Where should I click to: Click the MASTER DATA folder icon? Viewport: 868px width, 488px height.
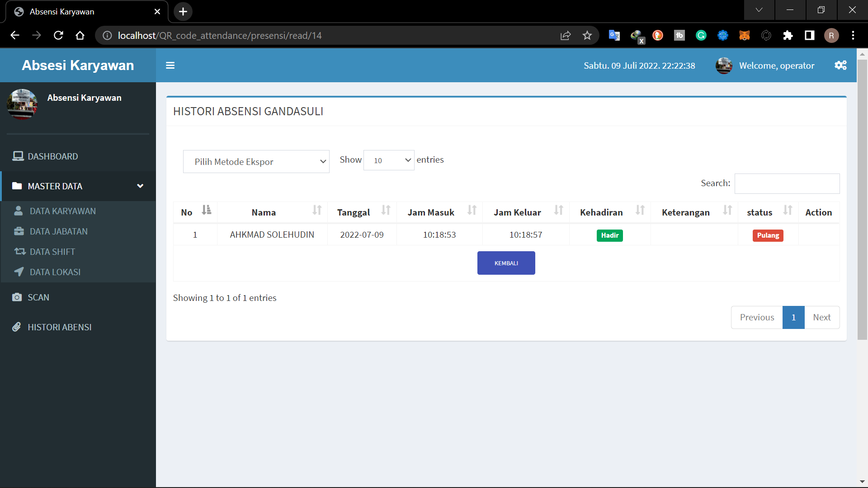point(17,186)
